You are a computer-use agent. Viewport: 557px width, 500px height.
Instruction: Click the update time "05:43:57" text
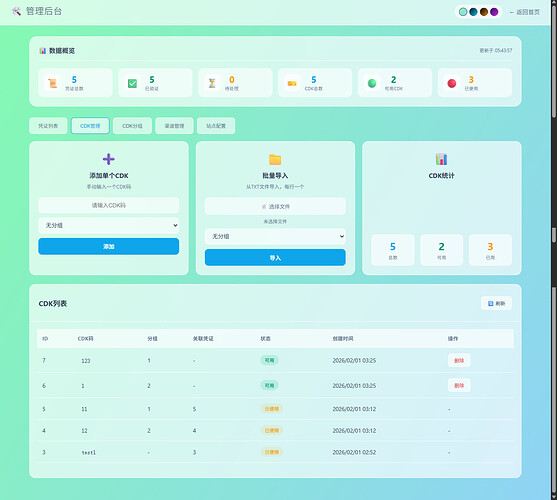(503, 51)
